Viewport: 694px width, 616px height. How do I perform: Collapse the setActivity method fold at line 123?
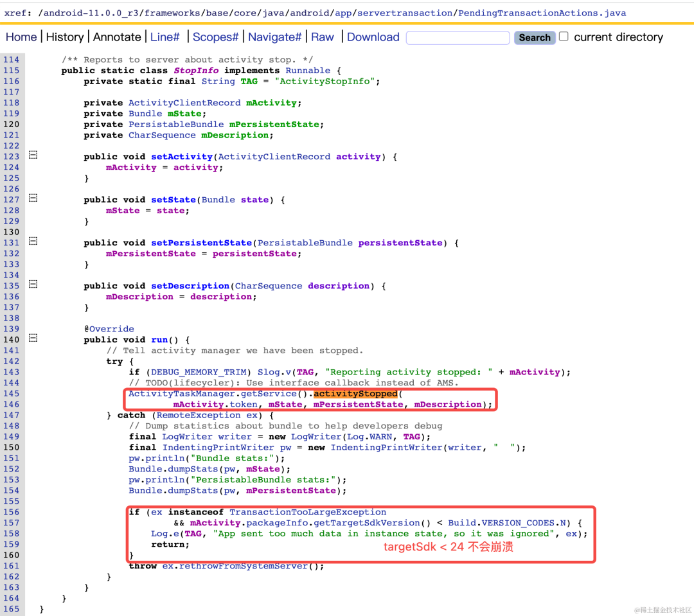point(33,155)
